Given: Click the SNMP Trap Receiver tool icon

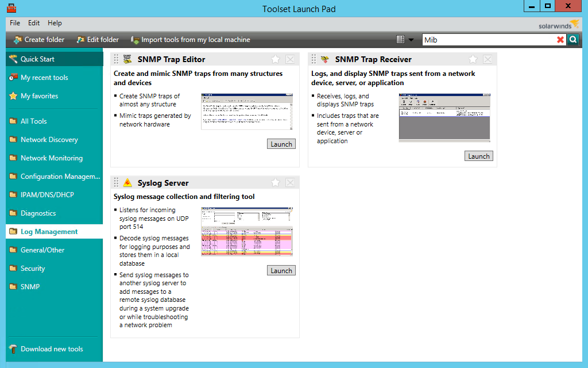Looking at the screenshot, I should pyautogui.click(x=325, y=59).
